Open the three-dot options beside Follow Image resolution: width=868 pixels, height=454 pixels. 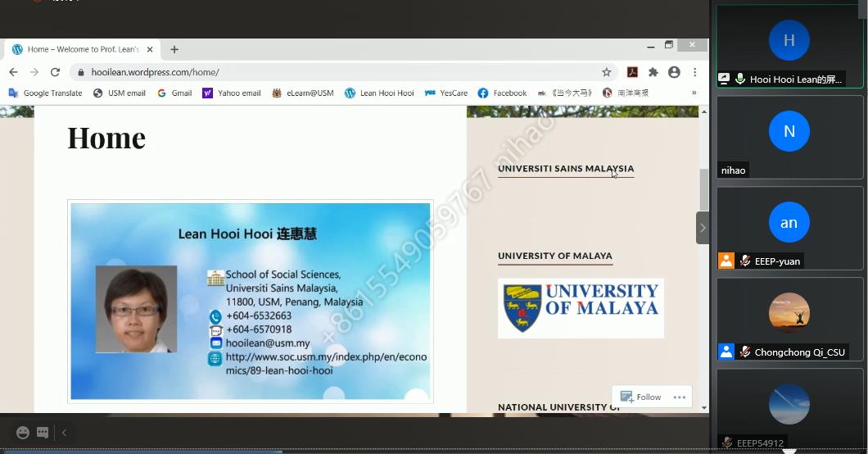coord(679,397)
